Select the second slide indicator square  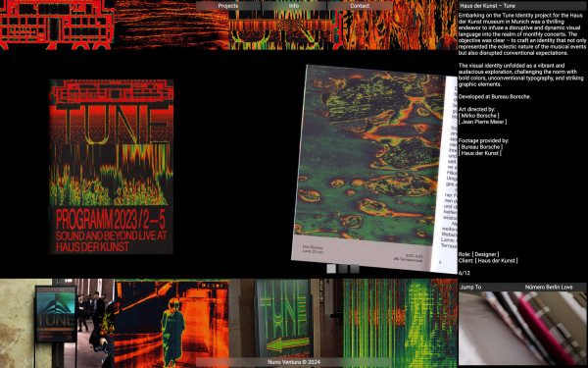343,269
